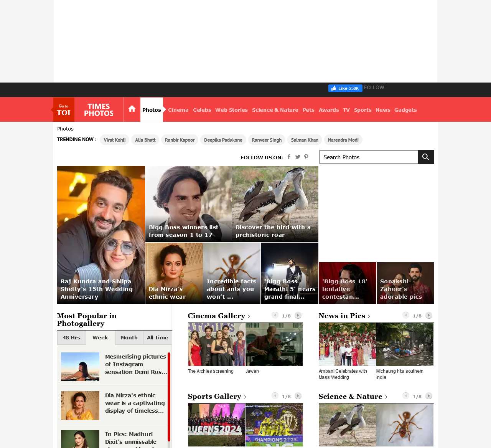Switch to the All Time tab
Viewport: 491px width, 448px height.
(158, 337)
